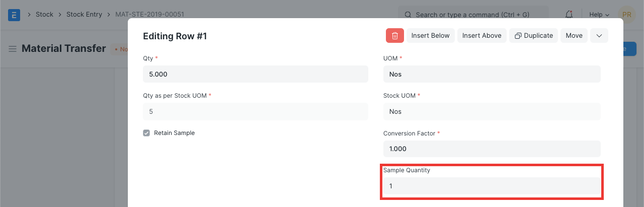This screenshot has height=207, width=644.
Task: Uncheck the Retain Sample checkbox
Action: point(146,133)
